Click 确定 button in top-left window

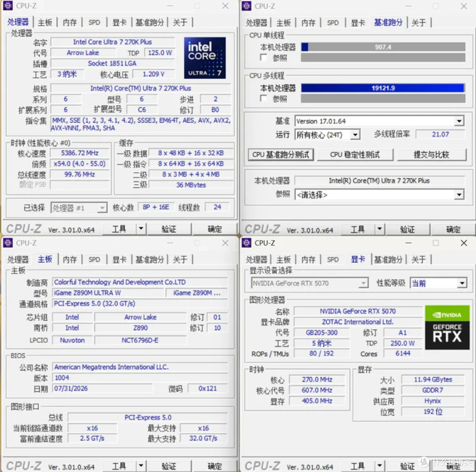pyautogui.click(x=215, y=229)
